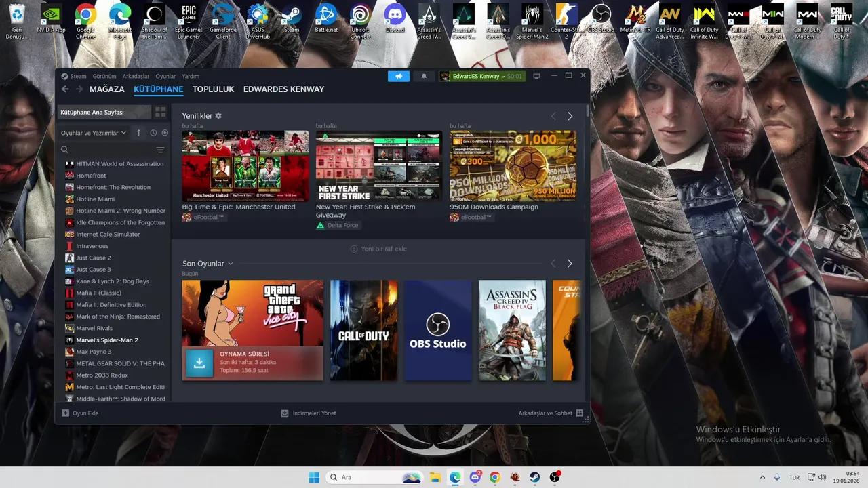Click the next arrow on the Son Oyunlar shelf
This screenshot has height=488, width=868.
click(570, 263)
